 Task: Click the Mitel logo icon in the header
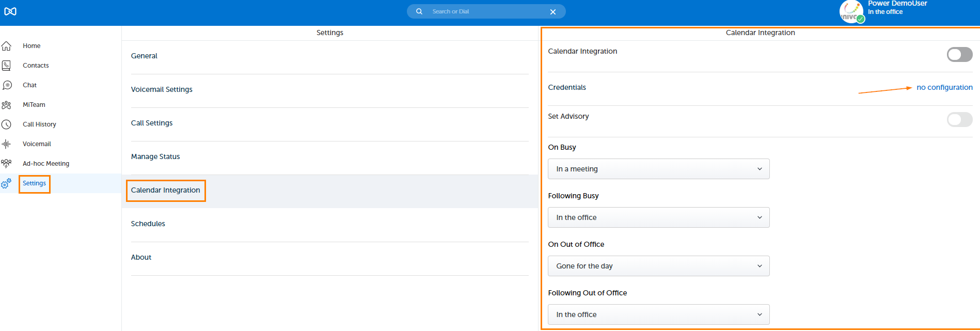coord(10,11)
